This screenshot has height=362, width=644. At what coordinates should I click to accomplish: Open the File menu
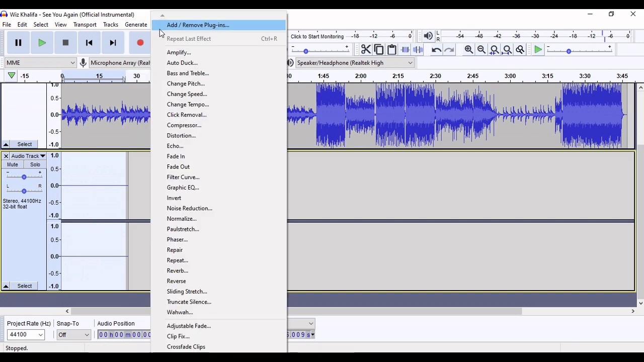tap(7, 25)
